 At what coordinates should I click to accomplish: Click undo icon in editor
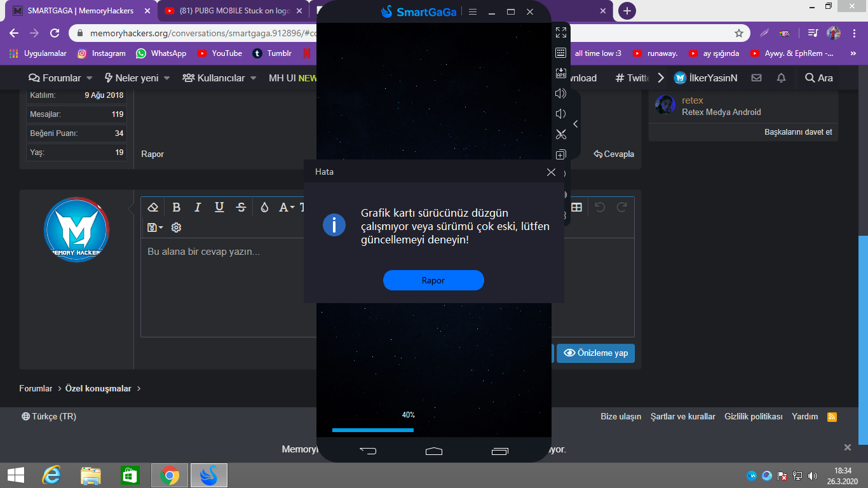[600, 207]
